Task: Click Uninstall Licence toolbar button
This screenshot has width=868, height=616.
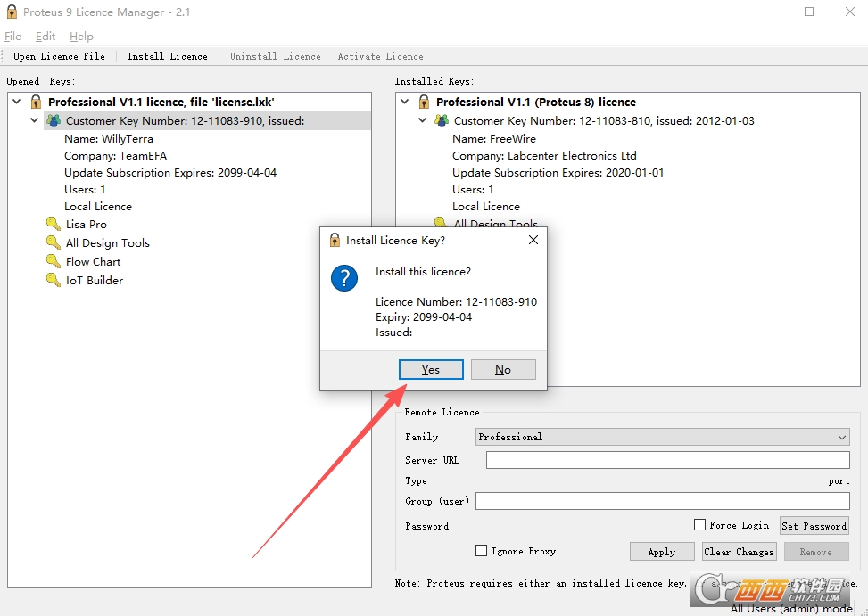Action: pos(275,56)
